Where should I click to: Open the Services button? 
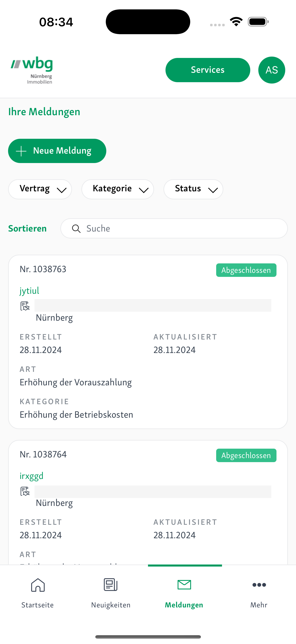[208, 70]
